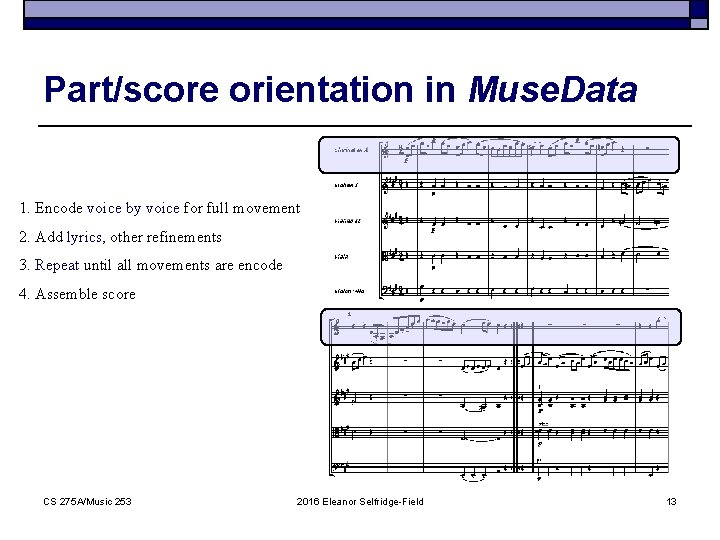Click the 2016 Eleanor Selfridge-Field footer
The image size is (720, 540).
click(360, 501)
